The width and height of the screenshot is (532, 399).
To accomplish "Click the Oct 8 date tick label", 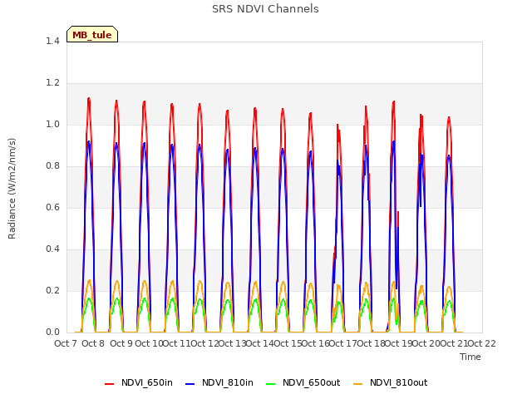I will click(93, 343).
